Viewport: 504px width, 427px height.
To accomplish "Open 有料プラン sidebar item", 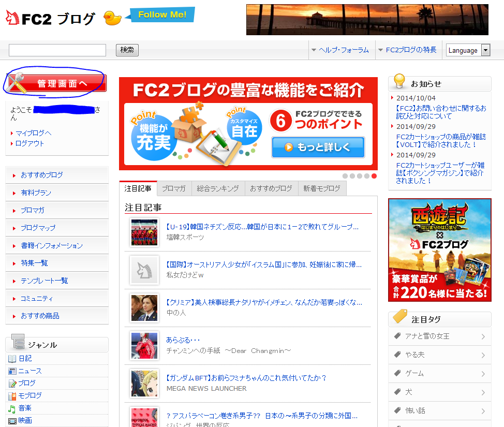I will click(57, 193).
